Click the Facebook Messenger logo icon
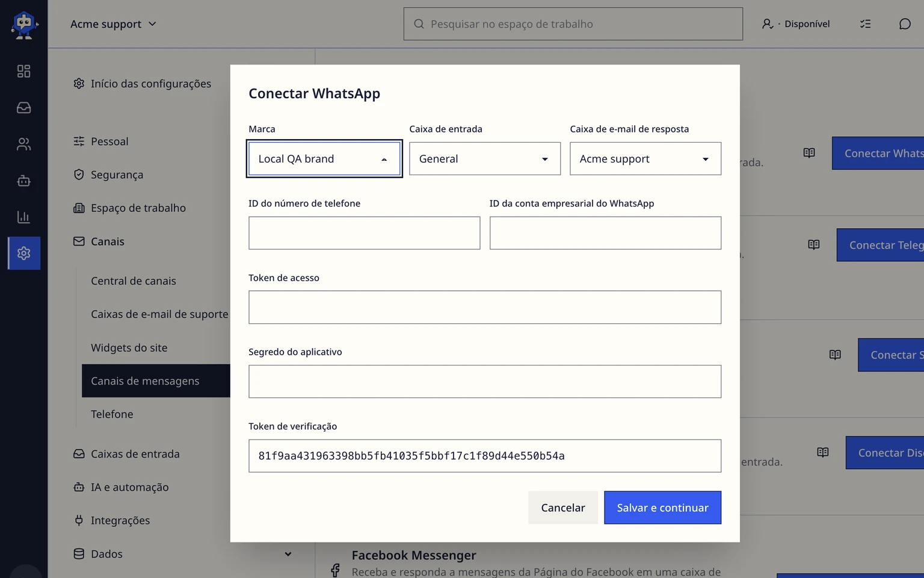Image resolution: width=924 pixels, height=578 pixels. point(335,570)
